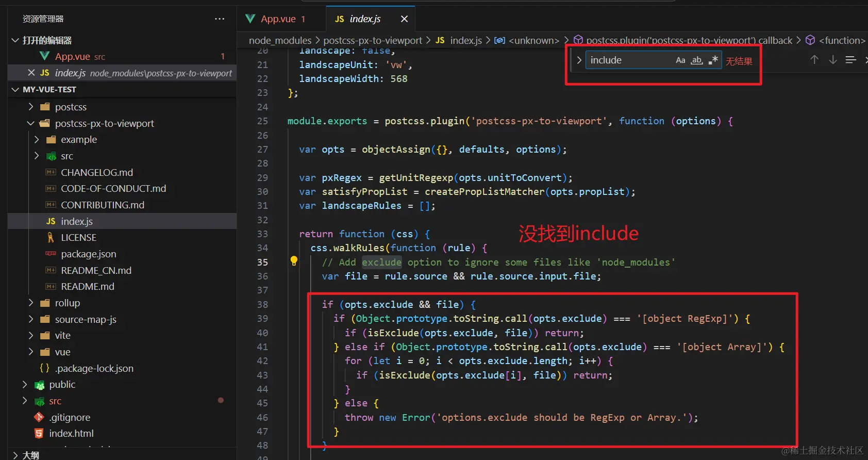The width and height of the screenshot is (868, 460).
Task: Expand the outline (大纲) section
Action: 15,455
